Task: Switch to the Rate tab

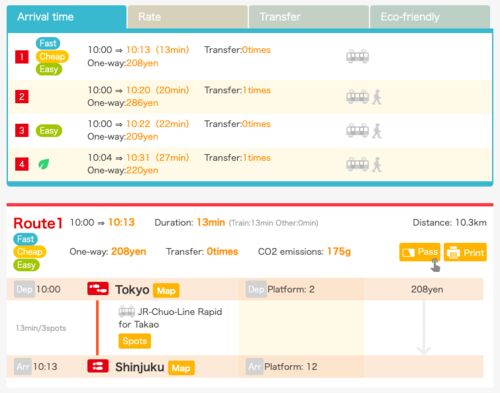Action: 188,17
